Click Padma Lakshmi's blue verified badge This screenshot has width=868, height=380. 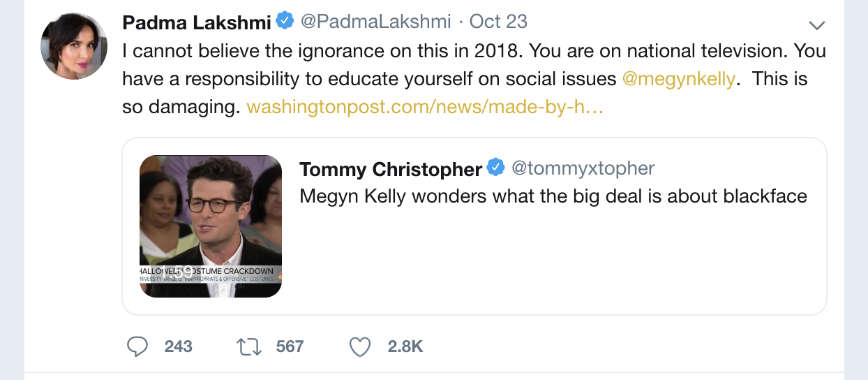pyautogui.click(x=285, y=22)
